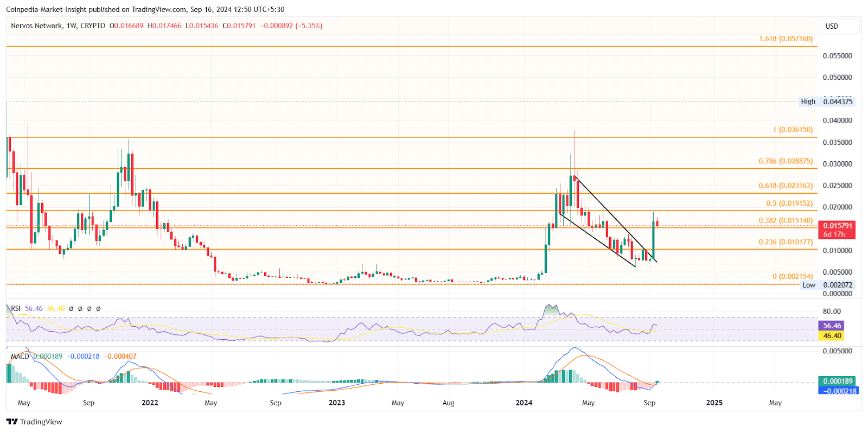The image size is (868, 432).
Task: Click the purple RSI 56.46 axis tag
Action: 832,326
